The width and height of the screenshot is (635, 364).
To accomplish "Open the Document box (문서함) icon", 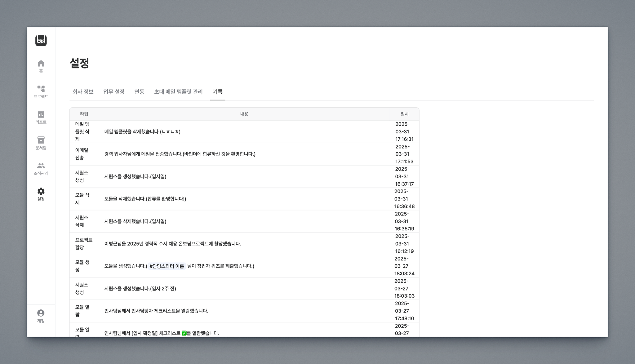I will click(x=41, y=143).
